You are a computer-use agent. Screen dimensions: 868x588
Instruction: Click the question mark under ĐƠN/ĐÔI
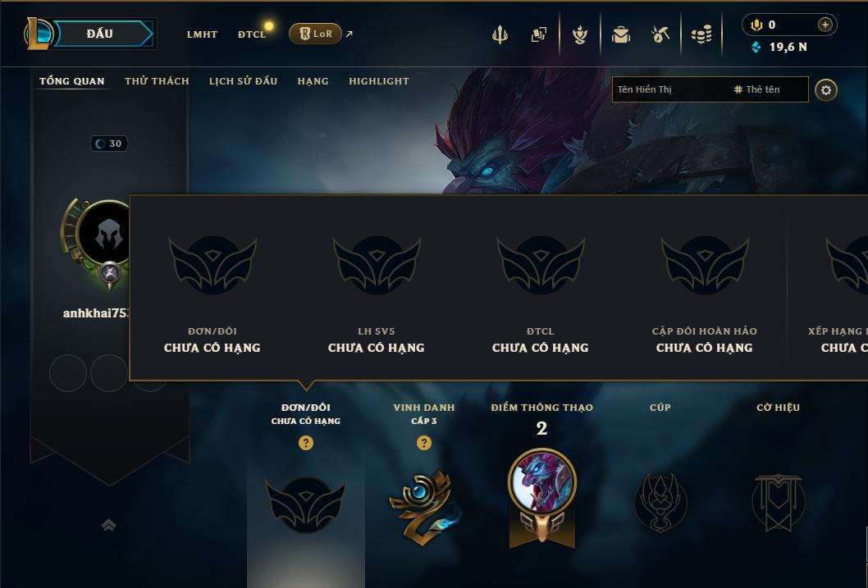click(x=305, y=443)
